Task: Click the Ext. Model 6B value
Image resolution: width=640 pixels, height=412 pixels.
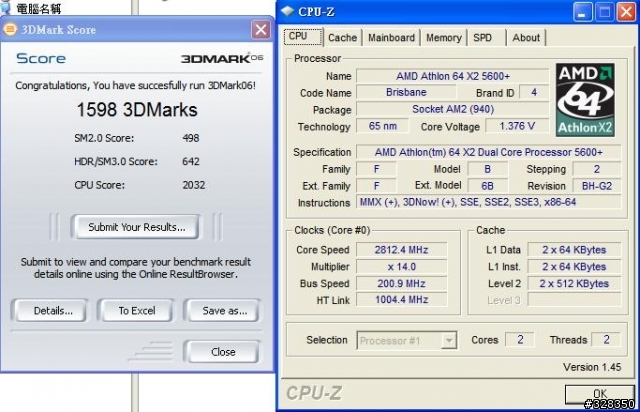Action: pos(487,186)
